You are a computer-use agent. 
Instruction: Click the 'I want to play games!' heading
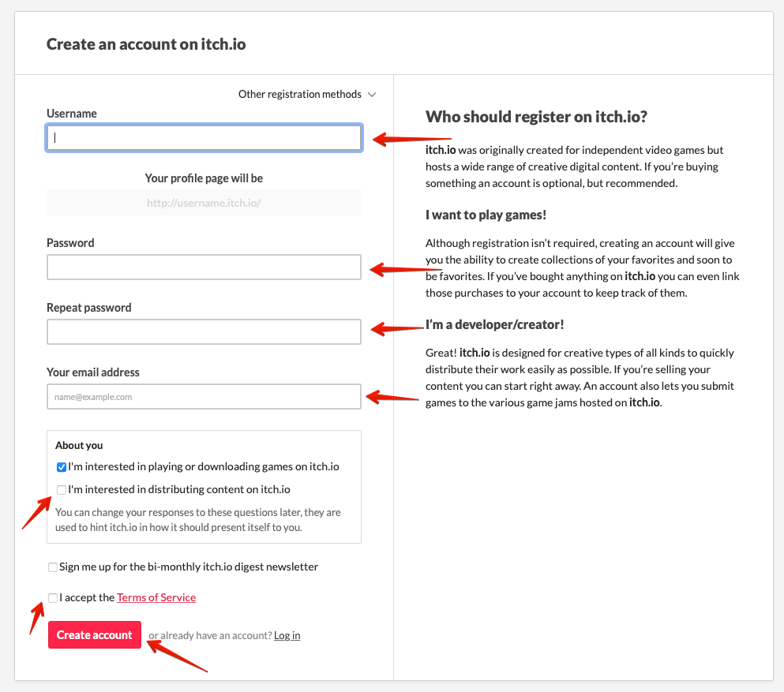pyautogui.click(x=486, y=215)
